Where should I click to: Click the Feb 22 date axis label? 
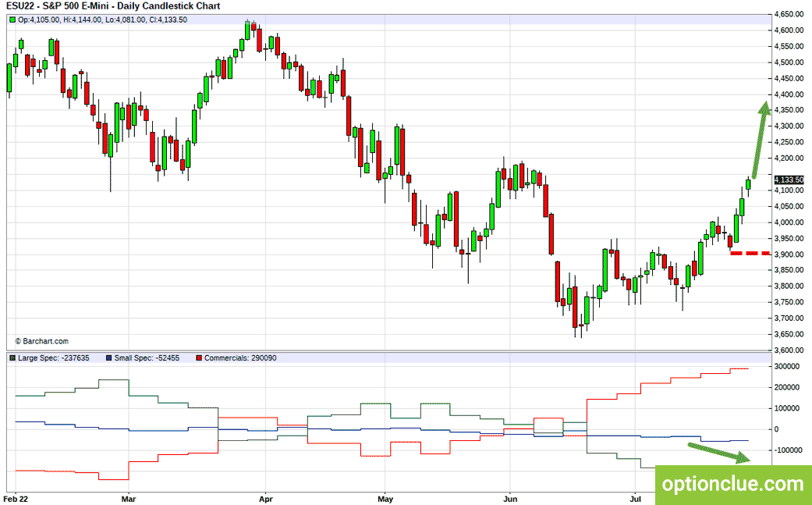click(x=18, y=500)
